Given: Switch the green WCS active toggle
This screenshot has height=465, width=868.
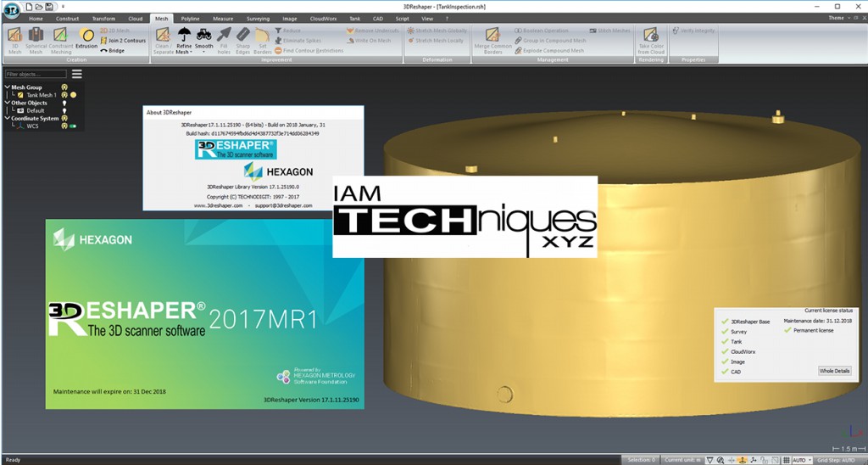Looking at the screenshot, I should [x=73, y=126].
